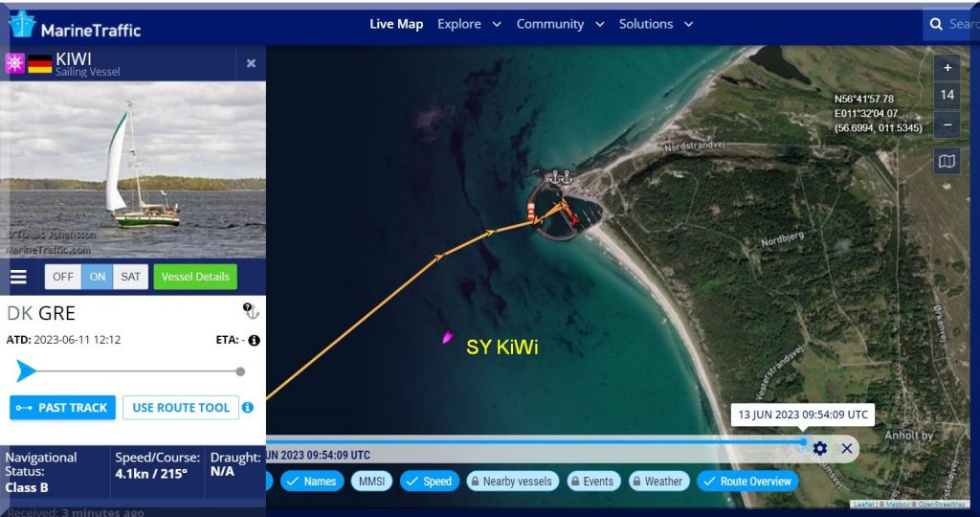Toggle the Names track option
Image resolution: width=980 pixels, height=517 pixels.
pyautogui.click(x=311, y=482)
